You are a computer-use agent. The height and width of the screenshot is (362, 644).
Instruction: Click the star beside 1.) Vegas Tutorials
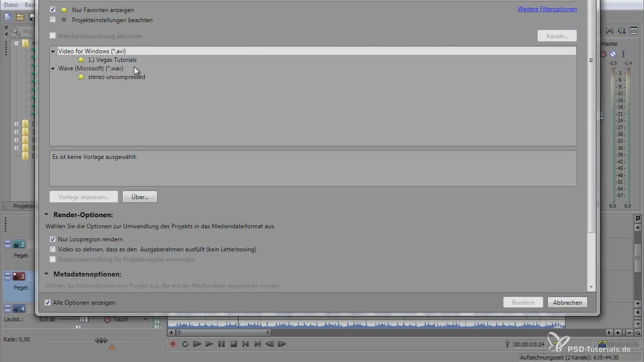pos(81,59)
